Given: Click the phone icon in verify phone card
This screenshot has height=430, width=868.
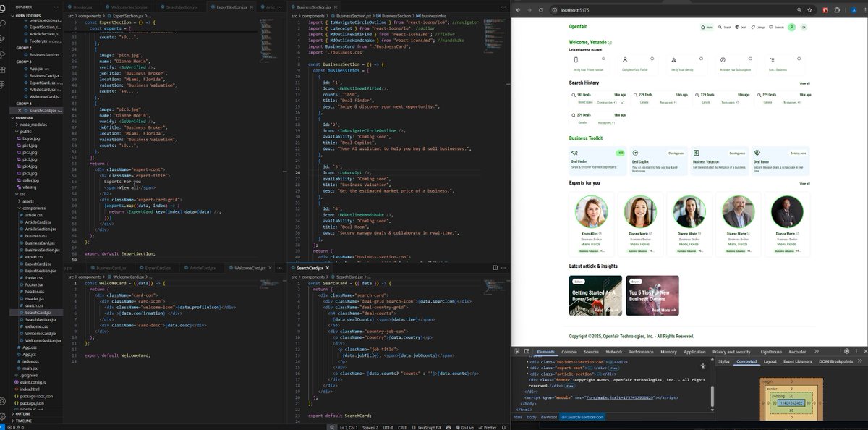Looking at the screenshot, I should pos(576,60).
